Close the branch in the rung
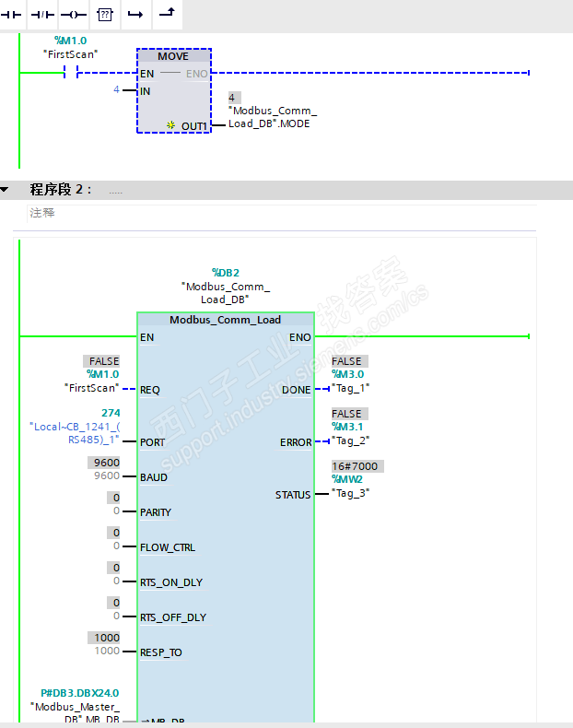Viewport: 573px width, 728px height. click(168, 15)
